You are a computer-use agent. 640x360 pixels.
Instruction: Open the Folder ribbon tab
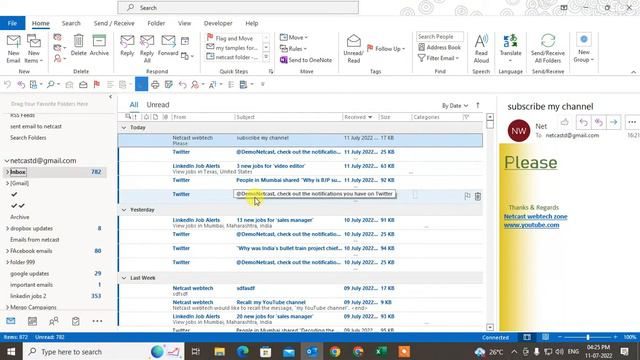156,23
